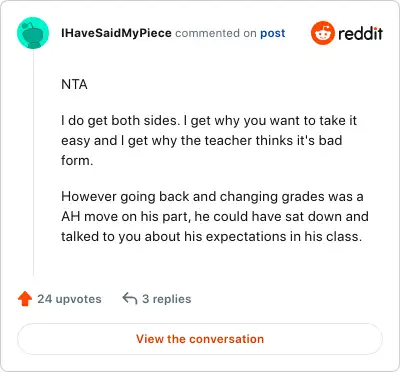Click the "View the conversation" button
Screen dimensions: 400x372
(x=200, y=339)
